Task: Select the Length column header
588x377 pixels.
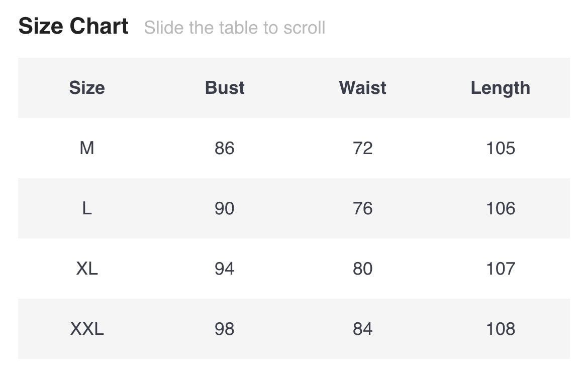Action: coord(500,88)
